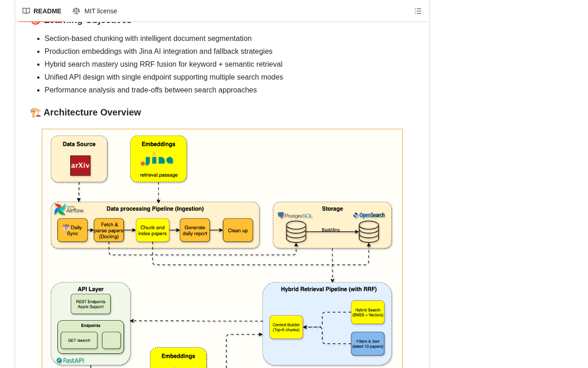588x368 pixels.
Task: Click the REST Endpoints Async Support box
Action: pyautogui.click(x=90, y=304)
